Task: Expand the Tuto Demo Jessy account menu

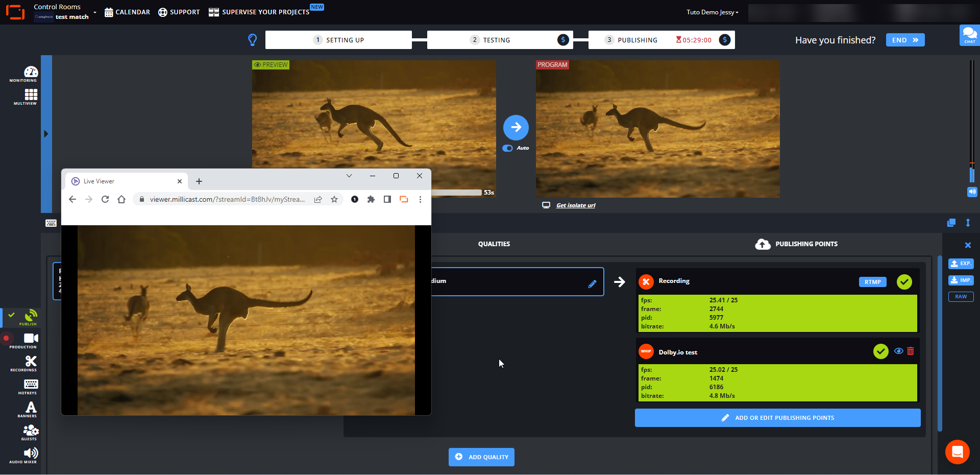Action: [x=712, y=12]
